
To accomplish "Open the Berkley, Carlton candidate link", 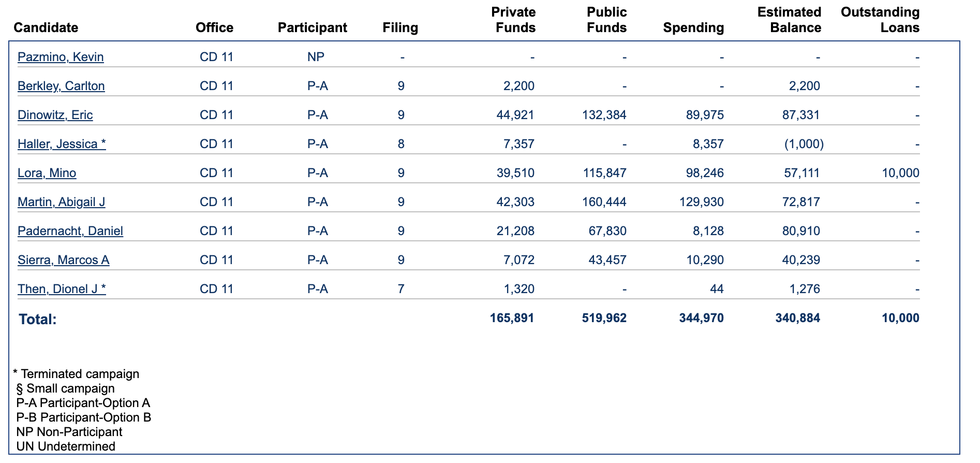I will click(61, 86).
